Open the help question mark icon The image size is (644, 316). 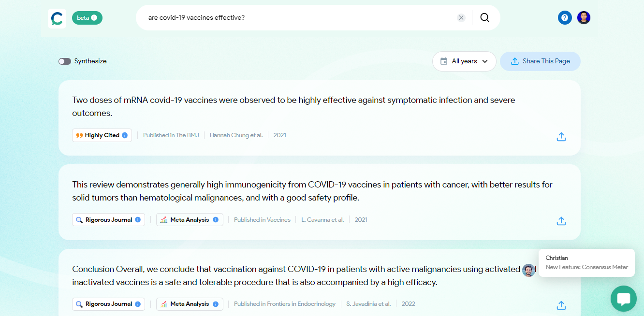[565, 18]
